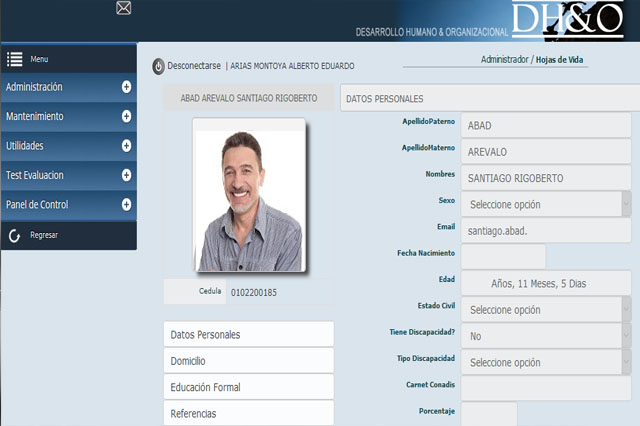Expand Mantenimiento with plus icon
640x426 pixels.
pyautogui.click(x=126, y=116)
